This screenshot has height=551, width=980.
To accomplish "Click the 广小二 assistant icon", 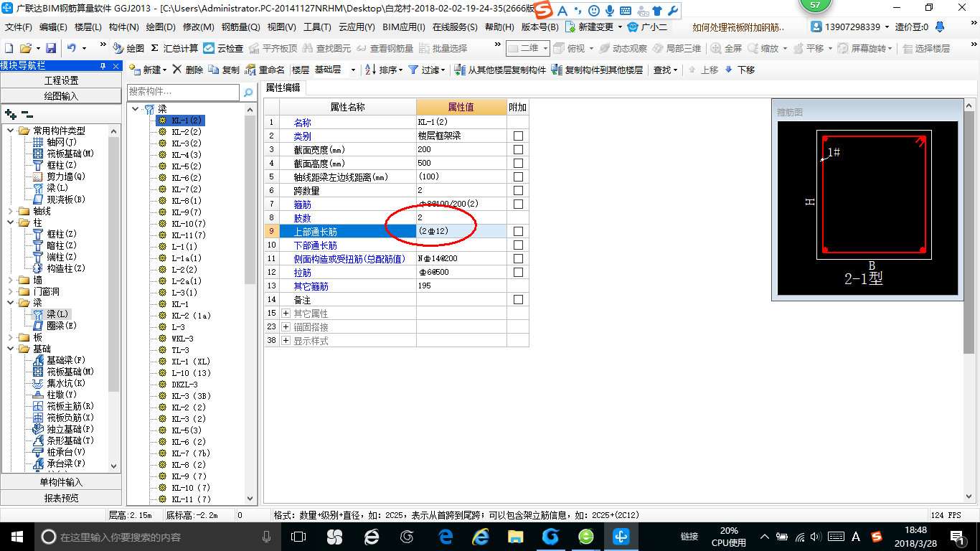I will [647, 27].
